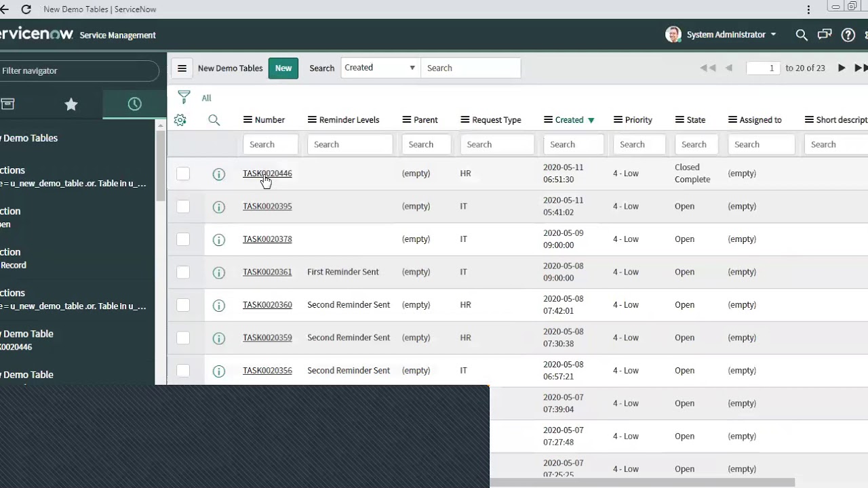Open info preview for TASK0020359

[x=218, y=338]
